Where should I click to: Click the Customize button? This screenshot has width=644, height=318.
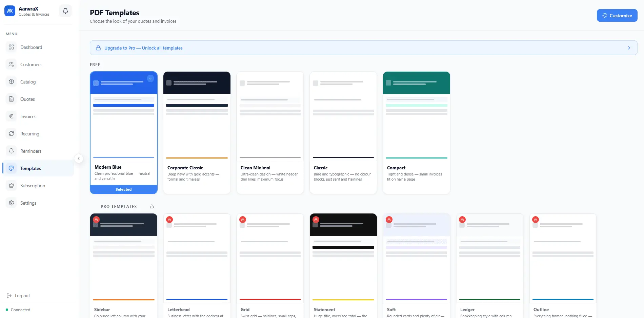click(x=617, y=16)
